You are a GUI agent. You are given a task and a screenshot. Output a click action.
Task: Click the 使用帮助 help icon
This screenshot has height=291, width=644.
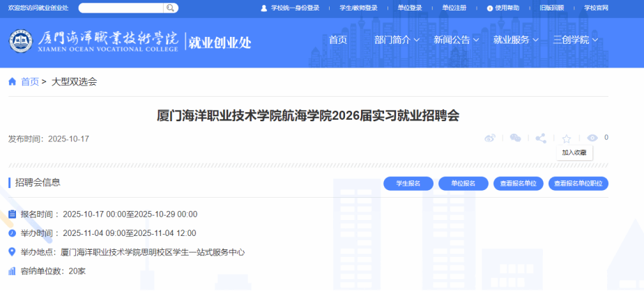point(490,8)
